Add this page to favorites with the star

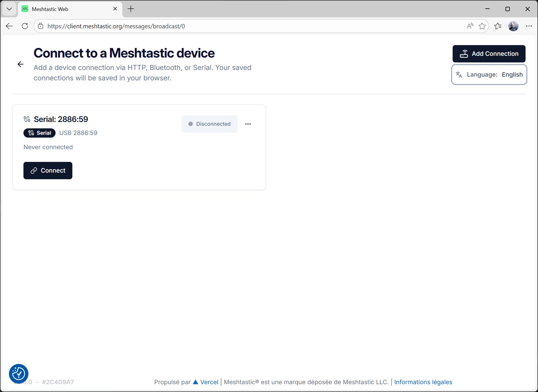(x=482, y=26)
